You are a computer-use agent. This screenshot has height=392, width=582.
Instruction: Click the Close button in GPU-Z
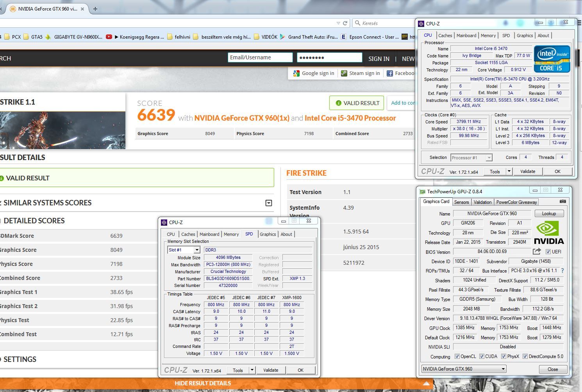tap(553, 369)
